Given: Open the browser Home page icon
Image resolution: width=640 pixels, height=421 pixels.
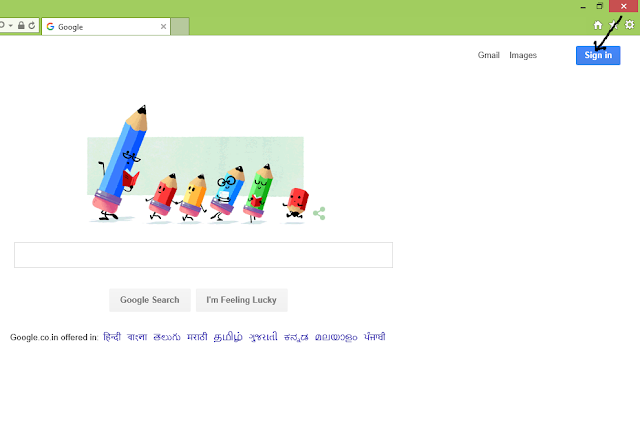Looking at the screenshot, I should click(598, 25).
